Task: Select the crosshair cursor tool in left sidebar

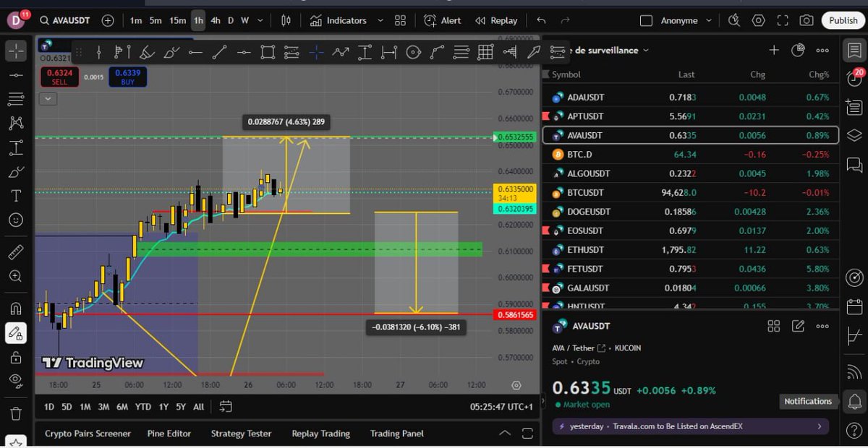Action: [x=16, y=51]
